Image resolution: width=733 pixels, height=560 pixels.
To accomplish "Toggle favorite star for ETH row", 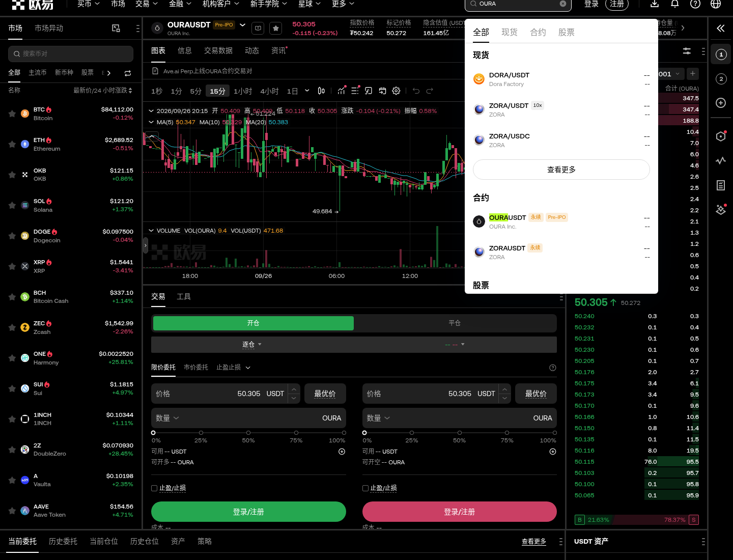I will click(x=12, y=144).
